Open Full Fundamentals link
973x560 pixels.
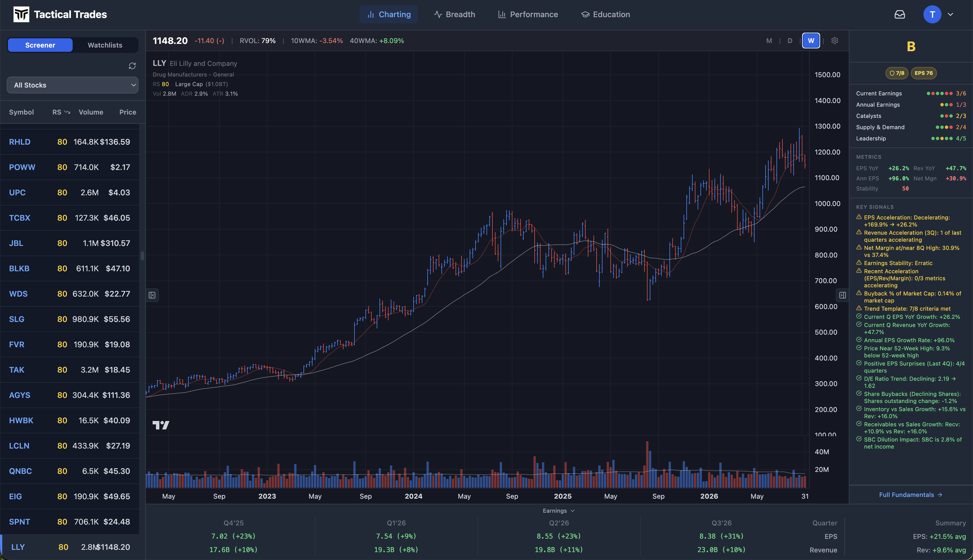tap(911, 495)
